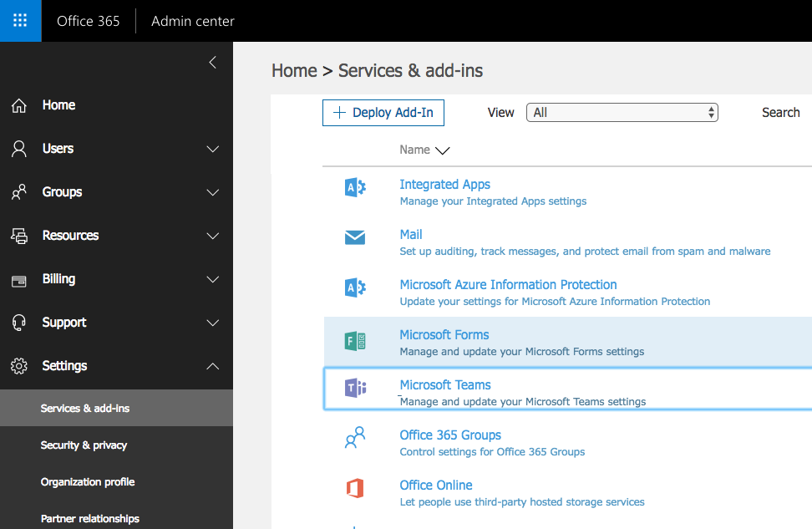Open the app launcher waffle icon

tap(20, 21)
